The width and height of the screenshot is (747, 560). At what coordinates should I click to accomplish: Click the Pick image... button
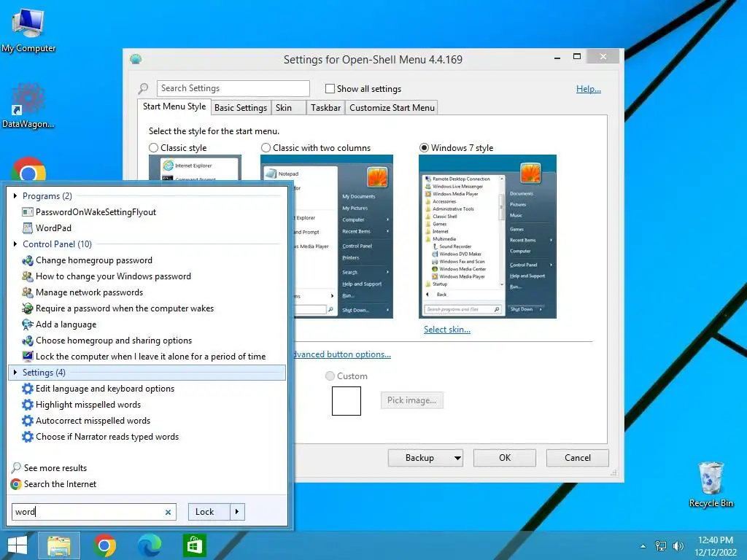click(411, 400)
